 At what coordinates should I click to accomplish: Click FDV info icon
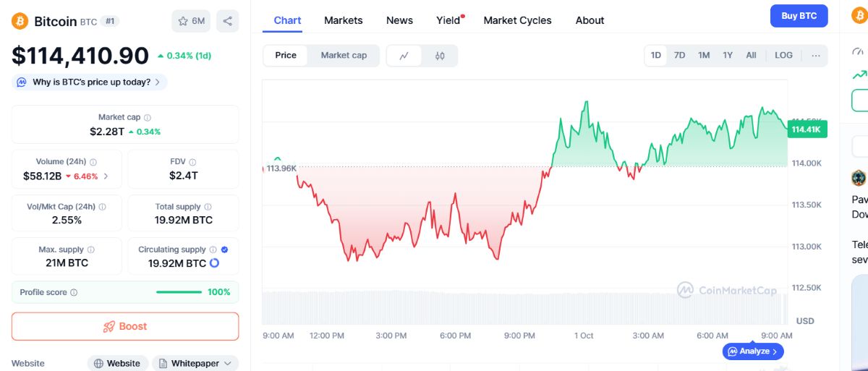(x=192, y=162)
